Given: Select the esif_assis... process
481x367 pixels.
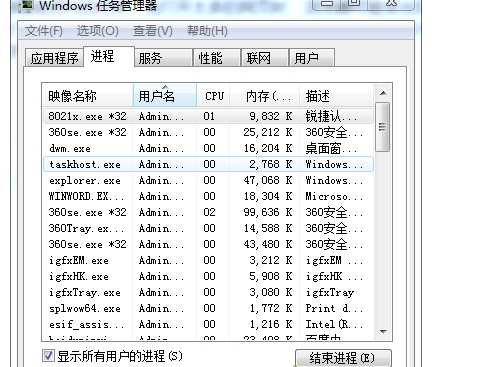Looking at the screenshot, I should coord(208,324).
